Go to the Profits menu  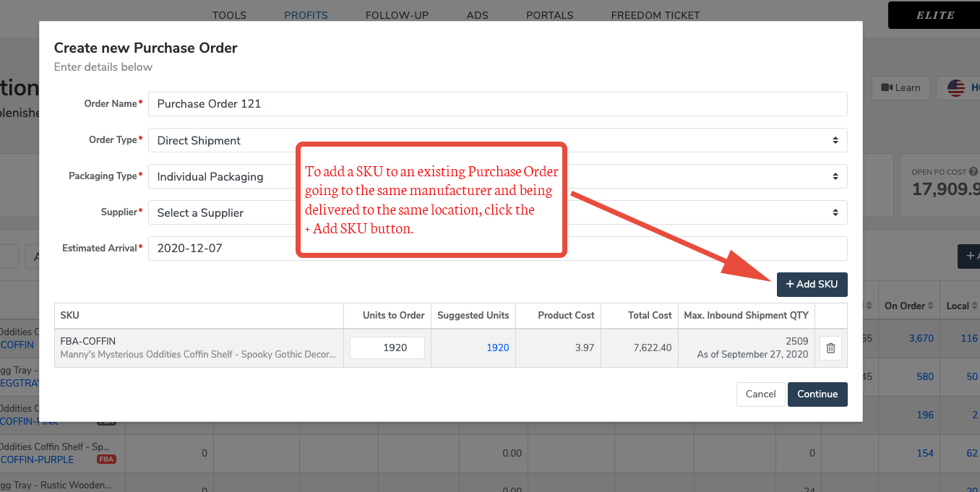[306, 15]
